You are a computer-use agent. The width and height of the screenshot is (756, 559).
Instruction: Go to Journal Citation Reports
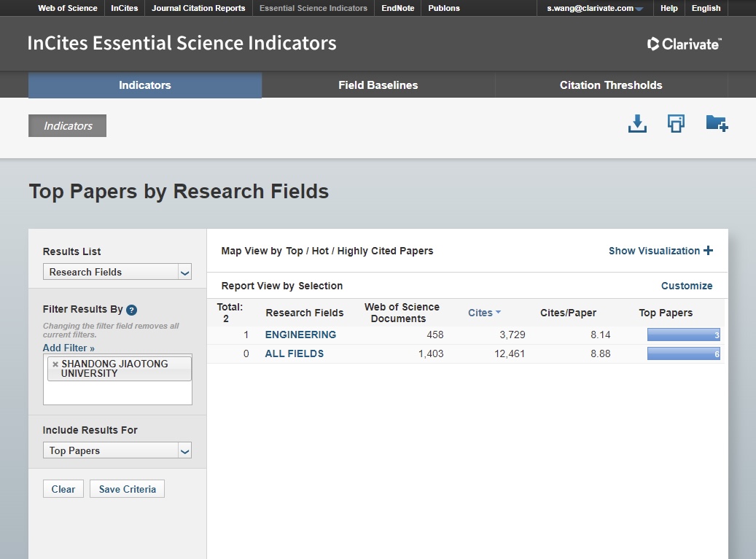click(x=198, y=9)
